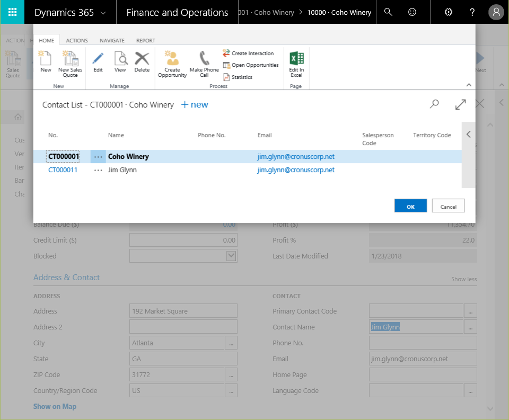Select the HOME ribbon tab
This screenshot has width=509, height=420.
[47, 40]
